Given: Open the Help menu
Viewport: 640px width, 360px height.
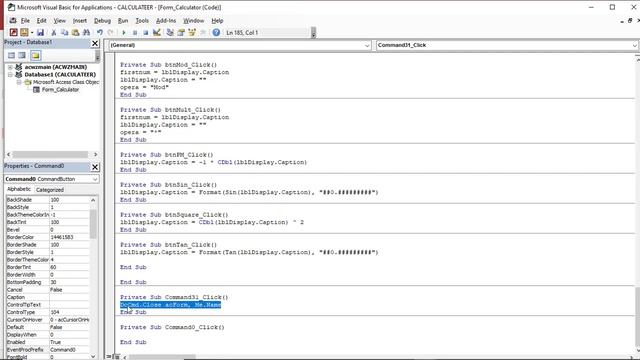Looking at the screenshot, I should (217, 20).
